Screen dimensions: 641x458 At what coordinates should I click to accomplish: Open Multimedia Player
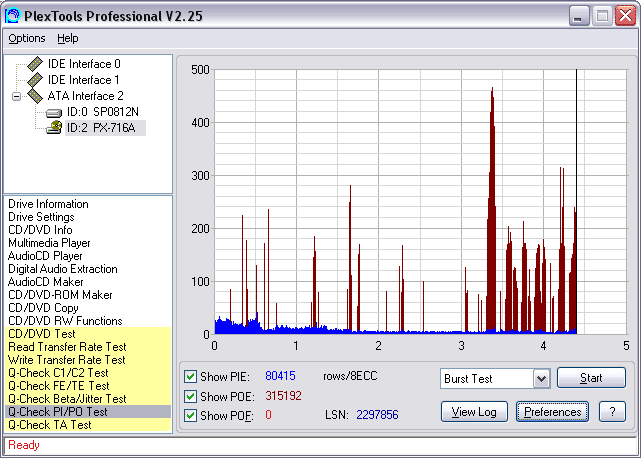(49, 243)
